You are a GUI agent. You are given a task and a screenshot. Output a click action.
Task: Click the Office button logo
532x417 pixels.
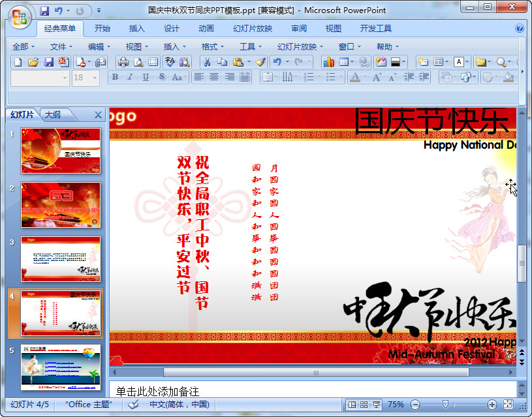(x=18, y=18)
